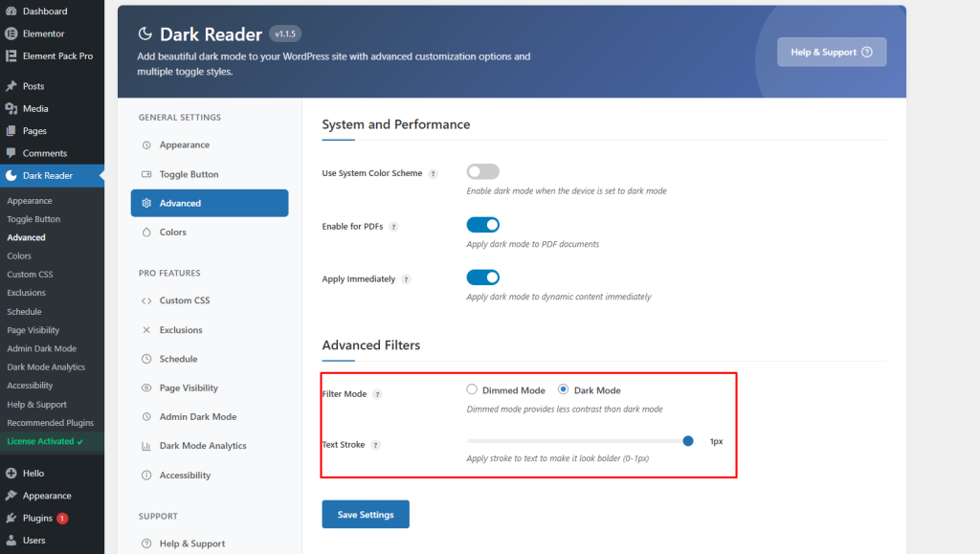Select the Dimmed Mode radio option
Screen dimensions: 980x554
point(472,389)
